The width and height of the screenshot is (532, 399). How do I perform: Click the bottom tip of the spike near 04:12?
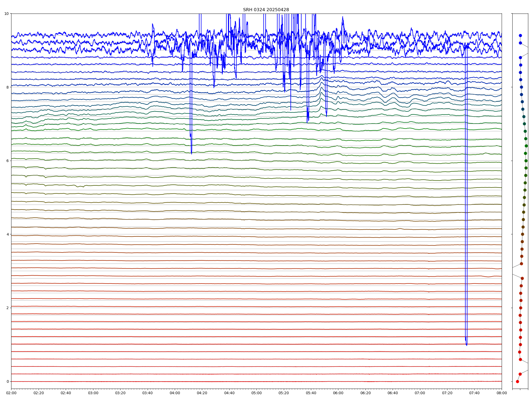point(192,153)
